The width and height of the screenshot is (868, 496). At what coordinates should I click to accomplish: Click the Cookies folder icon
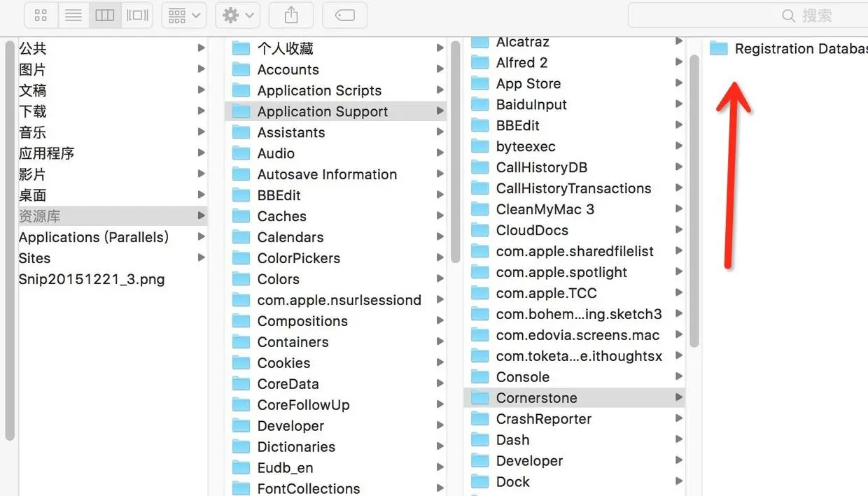(241, 363)
